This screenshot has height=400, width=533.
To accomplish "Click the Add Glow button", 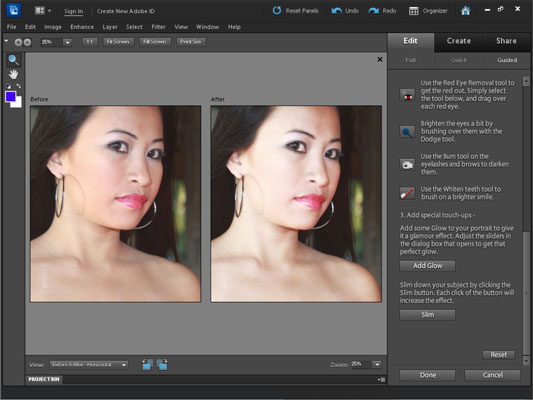I will point(428,266).
